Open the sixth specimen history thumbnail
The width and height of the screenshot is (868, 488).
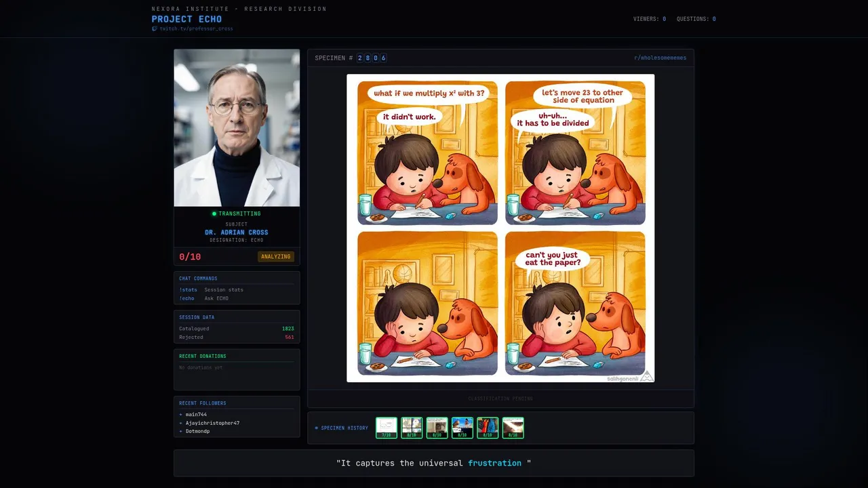tap(513, 428)
